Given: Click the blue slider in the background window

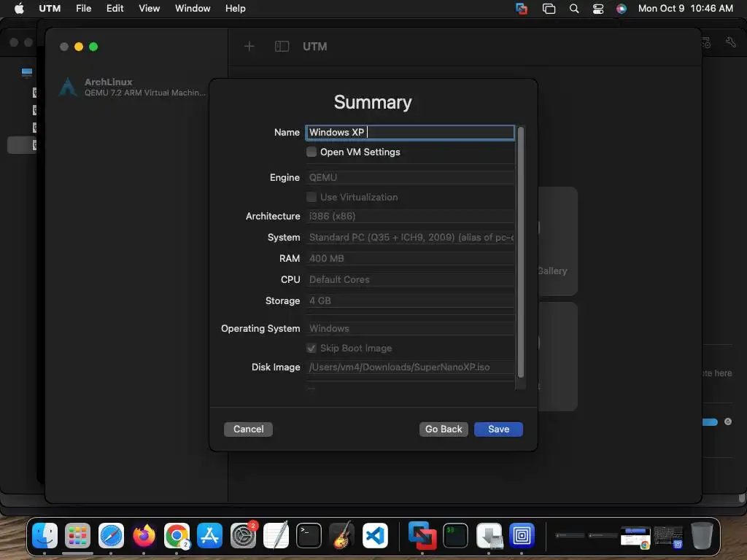Looking at the screenshot, I should [710, 422].
